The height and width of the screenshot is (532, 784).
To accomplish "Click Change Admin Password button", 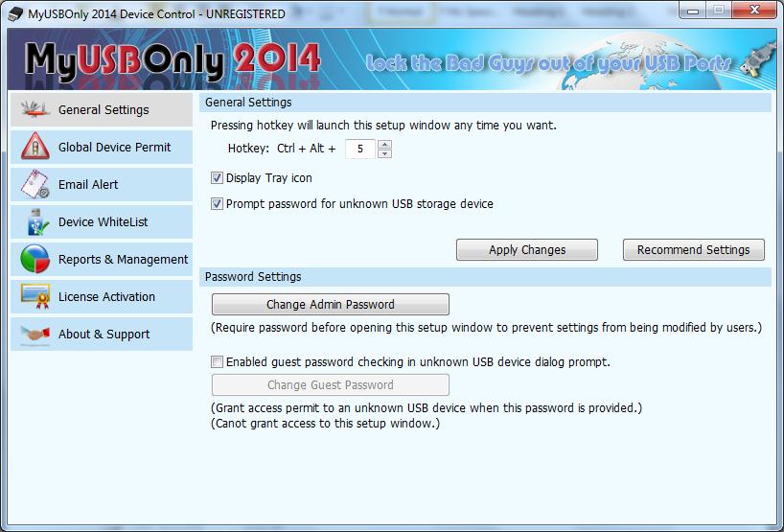I will point(331,304).
